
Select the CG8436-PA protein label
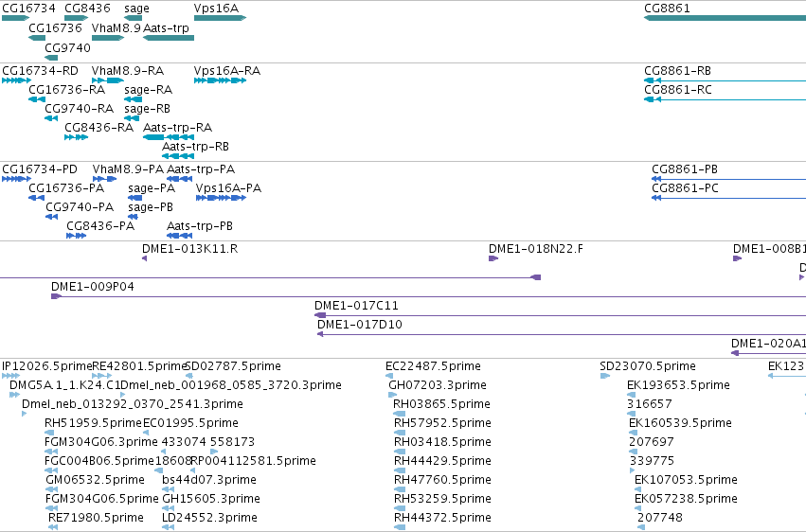100,226
